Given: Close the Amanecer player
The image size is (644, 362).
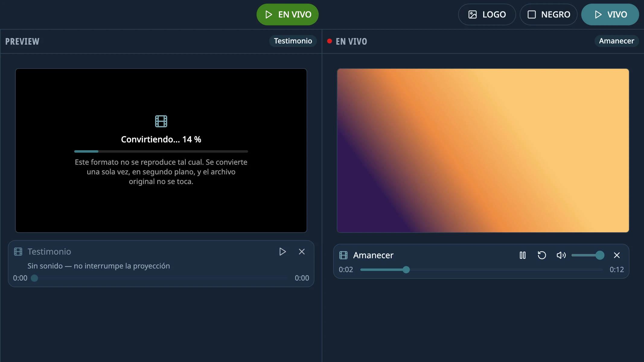Looking at the screenshot, I should 617,255.
